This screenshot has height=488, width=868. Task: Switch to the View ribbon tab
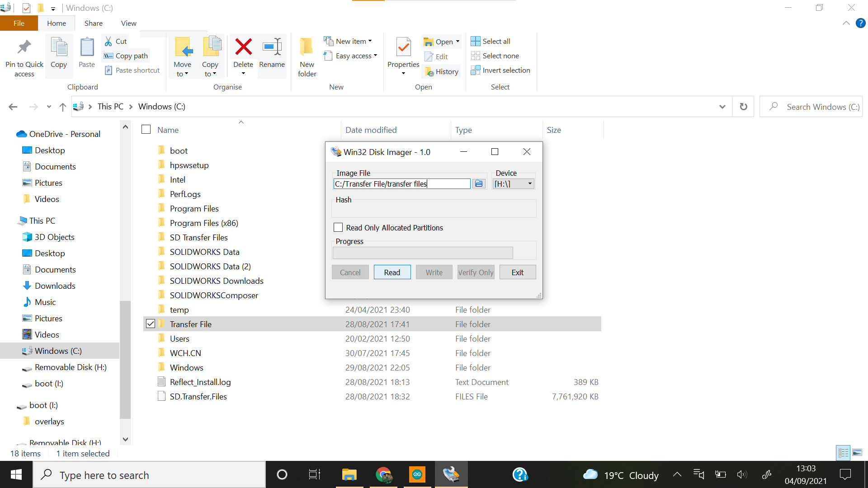click(x=128, y=23)
